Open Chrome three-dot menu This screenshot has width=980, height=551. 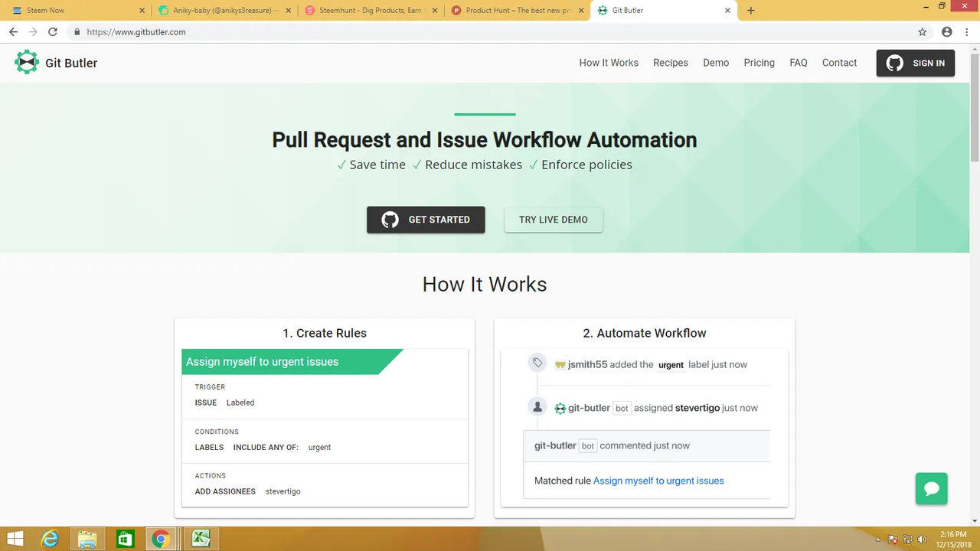click(967, 32)
